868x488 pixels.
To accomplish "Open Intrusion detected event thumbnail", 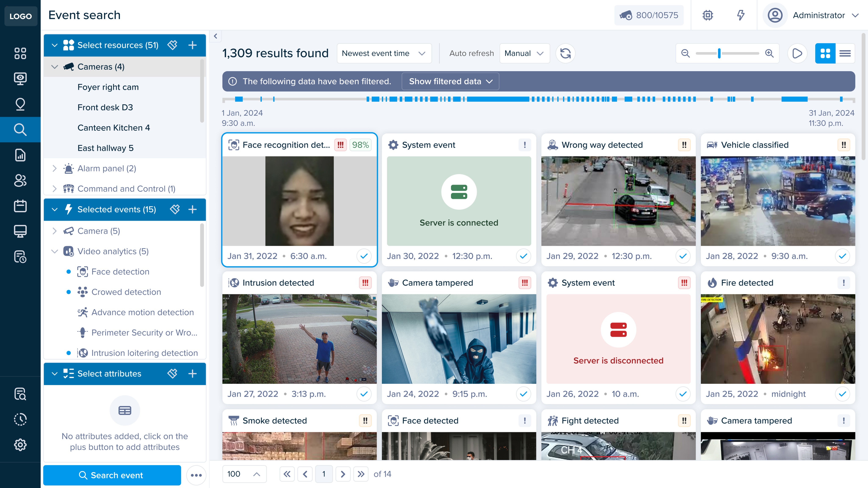I will [x=299, y=339].
